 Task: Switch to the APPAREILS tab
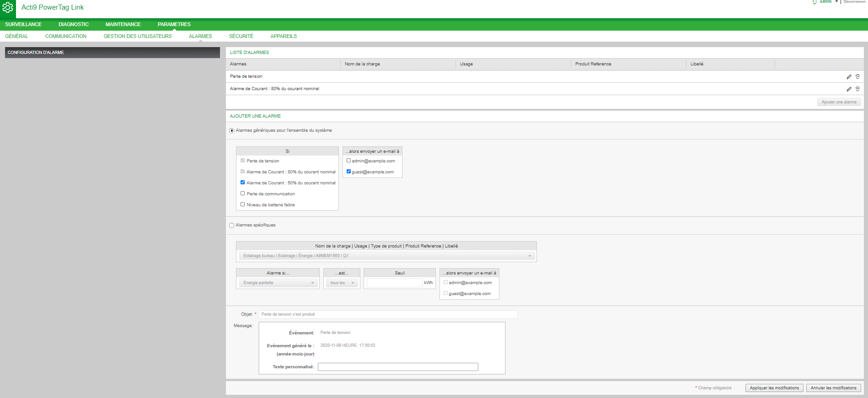click(284, 36)
